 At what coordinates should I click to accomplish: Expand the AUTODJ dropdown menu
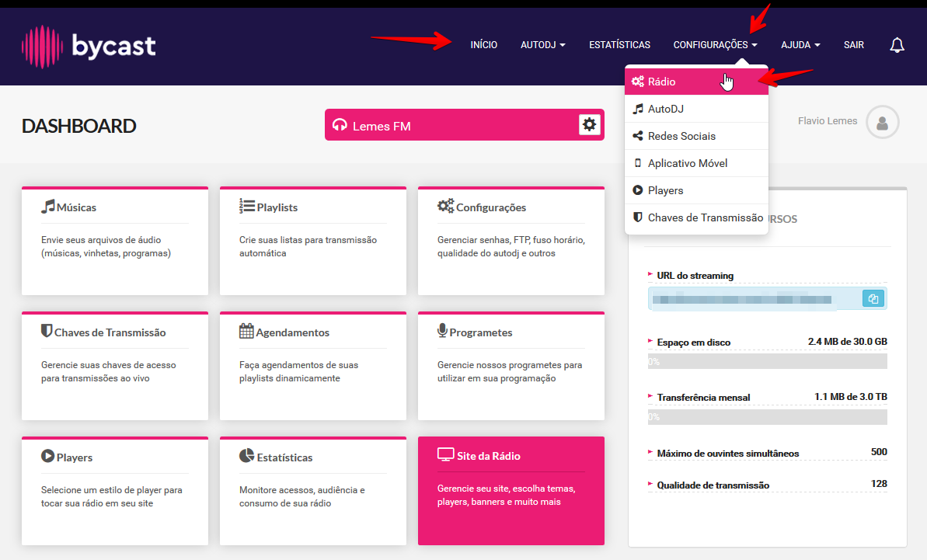(542, 45)
